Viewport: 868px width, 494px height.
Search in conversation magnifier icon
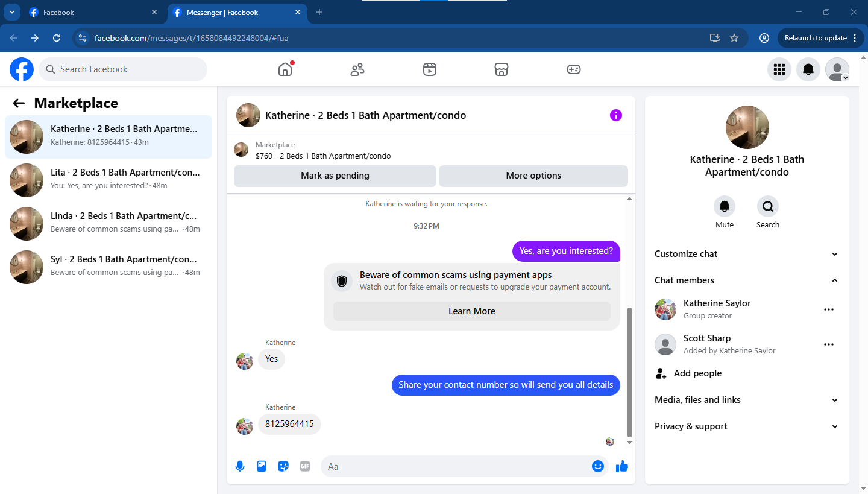point(768,206)
